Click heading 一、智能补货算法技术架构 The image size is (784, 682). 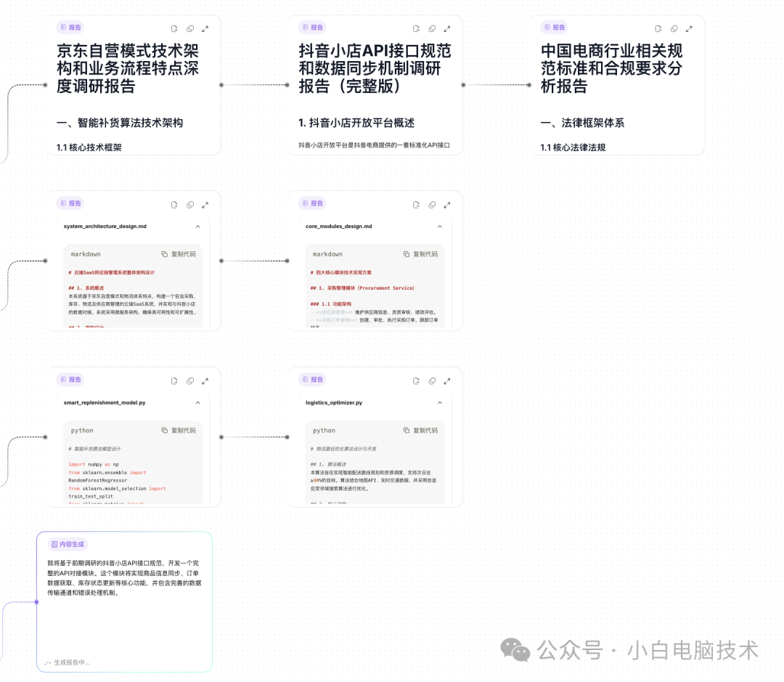[120, 123]
